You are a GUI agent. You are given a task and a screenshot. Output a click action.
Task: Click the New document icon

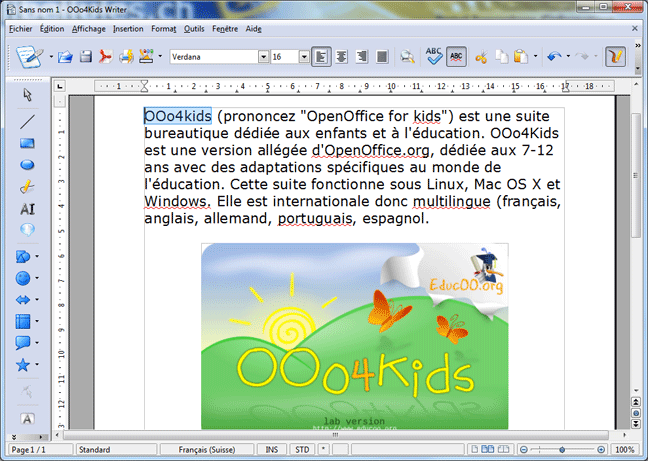click(29, 57)
